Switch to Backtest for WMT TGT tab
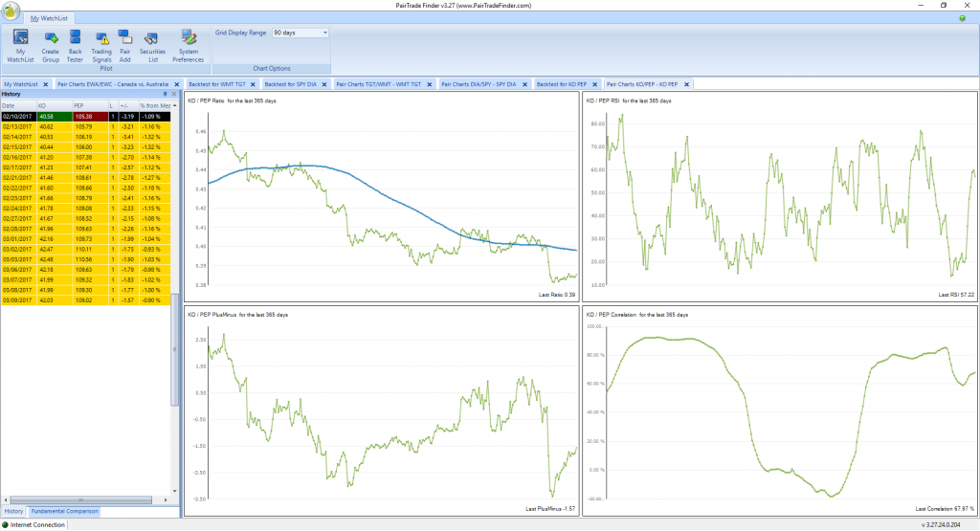Screen dimensions: 980x531 [x=218, y=84]
